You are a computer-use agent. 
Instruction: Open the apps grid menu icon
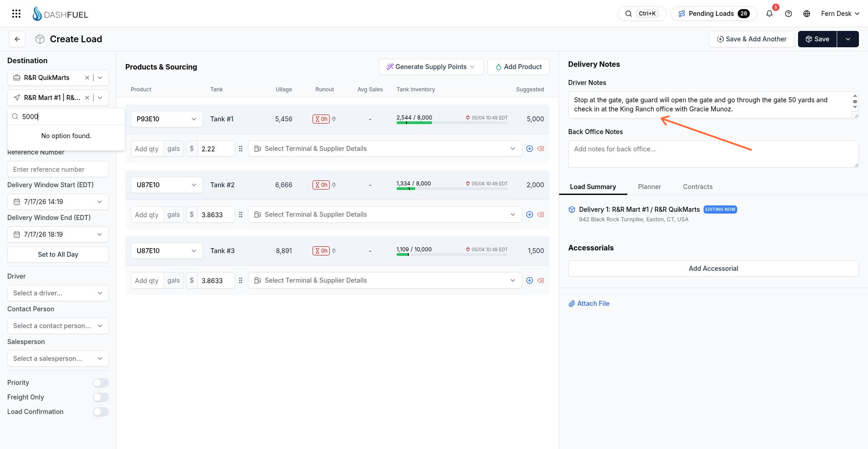click(16, 14)
